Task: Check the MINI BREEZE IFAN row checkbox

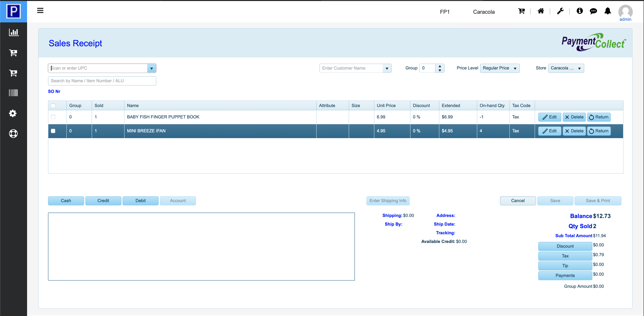Action: click(x=53, y=131)
